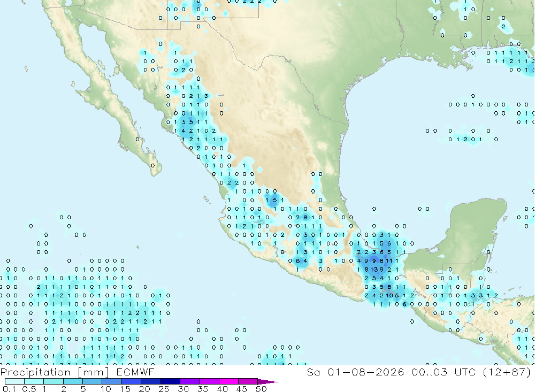The width and height of the screenshot is (535, 392).
Task: Click the "25" legend tick label
Action: (x=164, y=389)
